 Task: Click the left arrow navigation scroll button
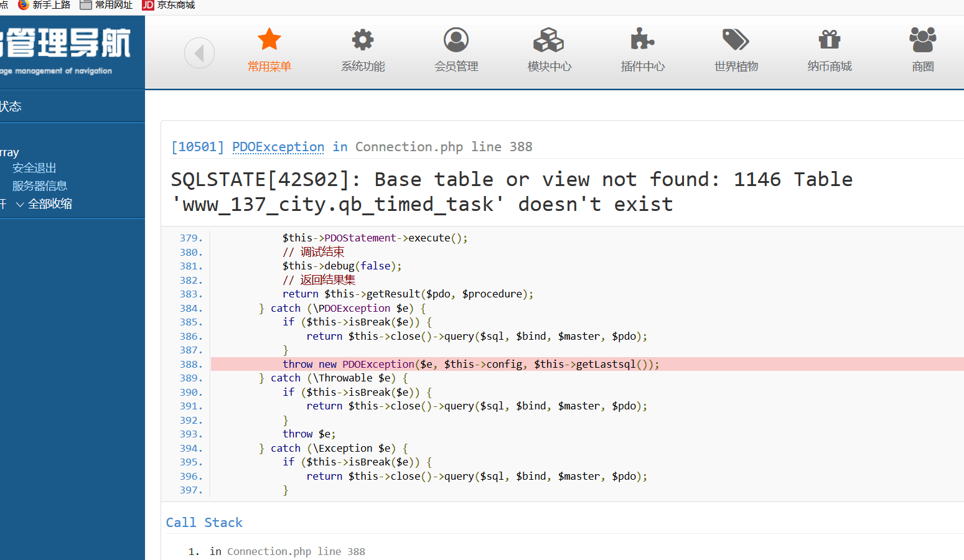click(199, 54)
